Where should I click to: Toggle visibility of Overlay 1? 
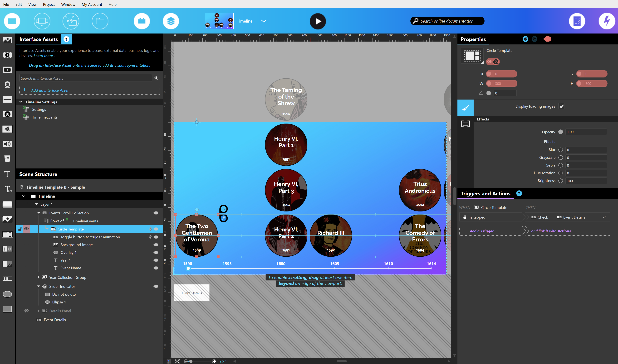pos(156,252)
